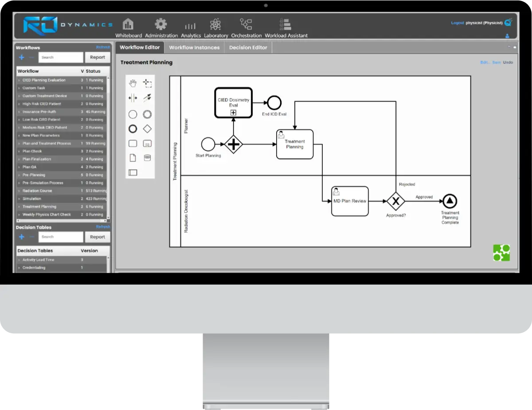Screen dimensions: 532x410
Task: Select the data store palette icon
Action: pos(147,158)
